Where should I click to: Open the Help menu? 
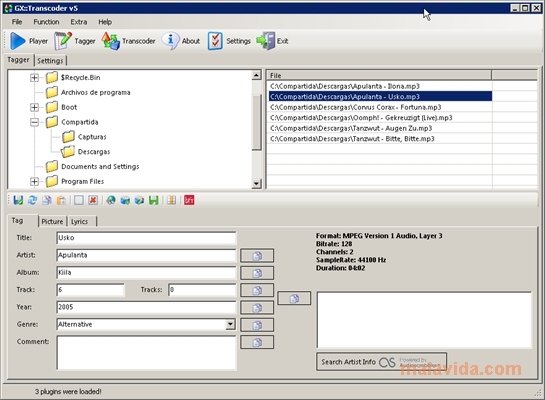coord(105,22)
